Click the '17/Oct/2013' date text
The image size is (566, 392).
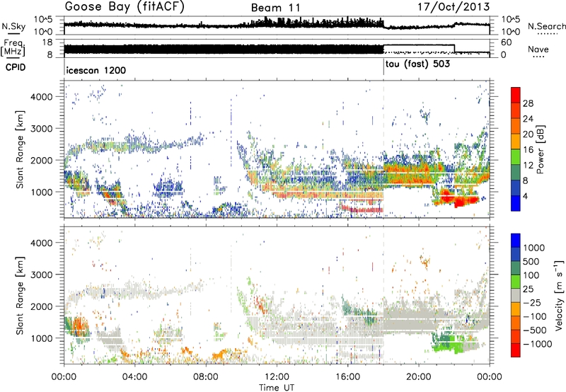454,7
